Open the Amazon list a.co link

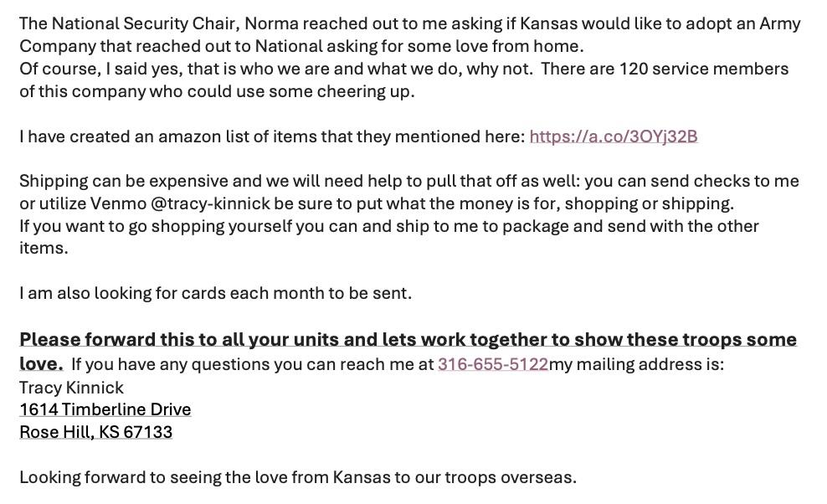[x=613, y=136]
